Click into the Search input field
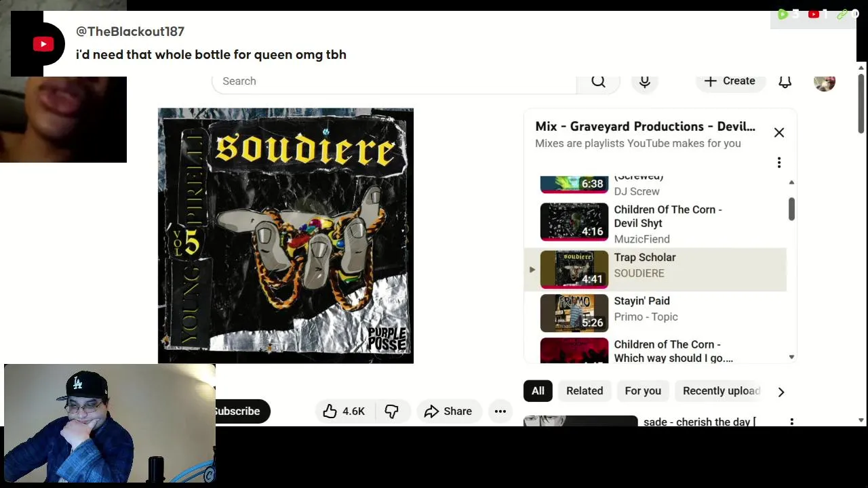 394,81
